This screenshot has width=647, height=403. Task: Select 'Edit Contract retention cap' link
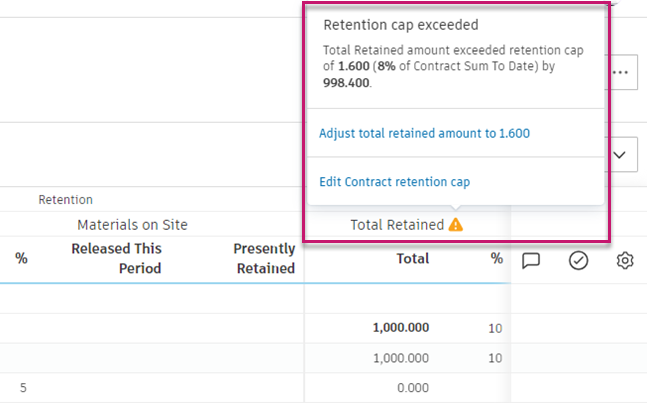tap(394, 182)
